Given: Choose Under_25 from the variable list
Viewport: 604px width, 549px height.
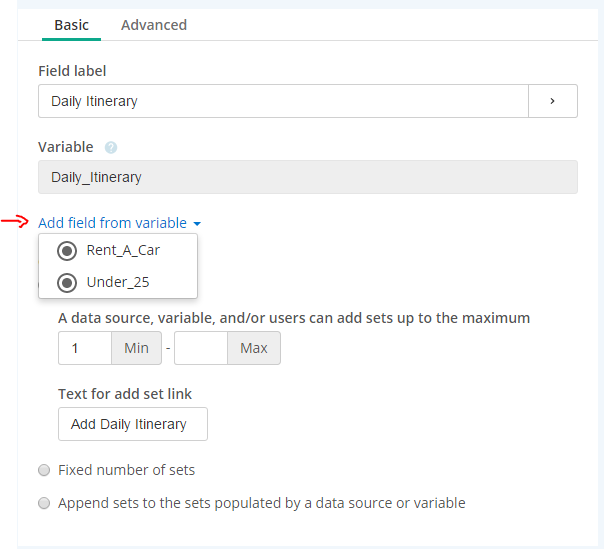Looking at the screenshot, I should tap(118, 282).
